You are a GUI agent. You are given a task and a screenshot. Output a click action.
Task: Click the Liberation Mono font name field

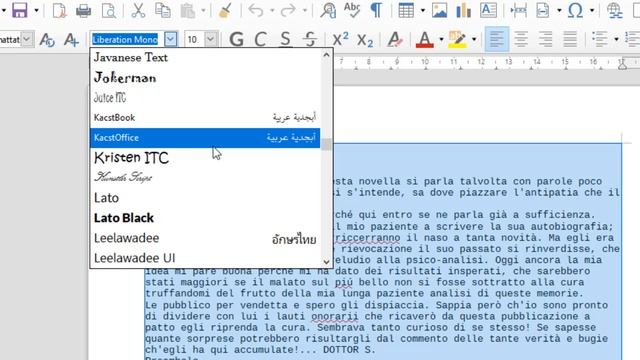pyautogui.click(x=126, y=40)
